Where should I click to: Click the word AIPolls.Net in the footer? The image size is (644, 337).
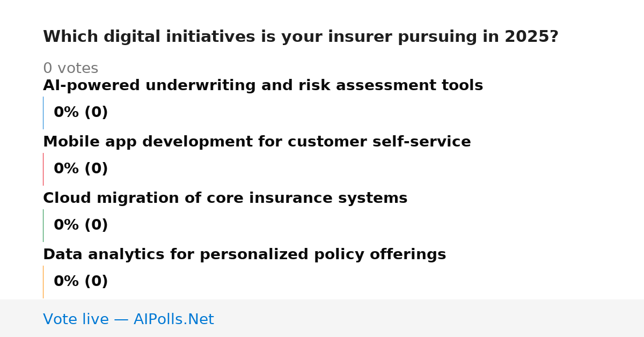click(174, 320)
